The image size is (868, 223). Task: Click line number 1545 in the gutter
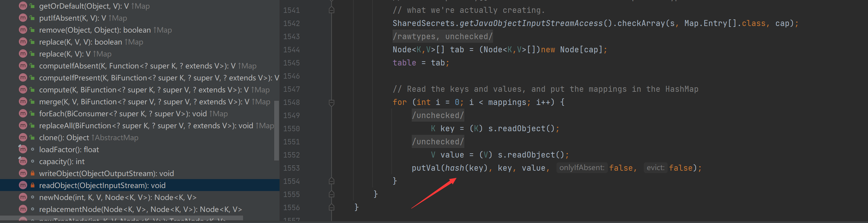pos(291,63)
